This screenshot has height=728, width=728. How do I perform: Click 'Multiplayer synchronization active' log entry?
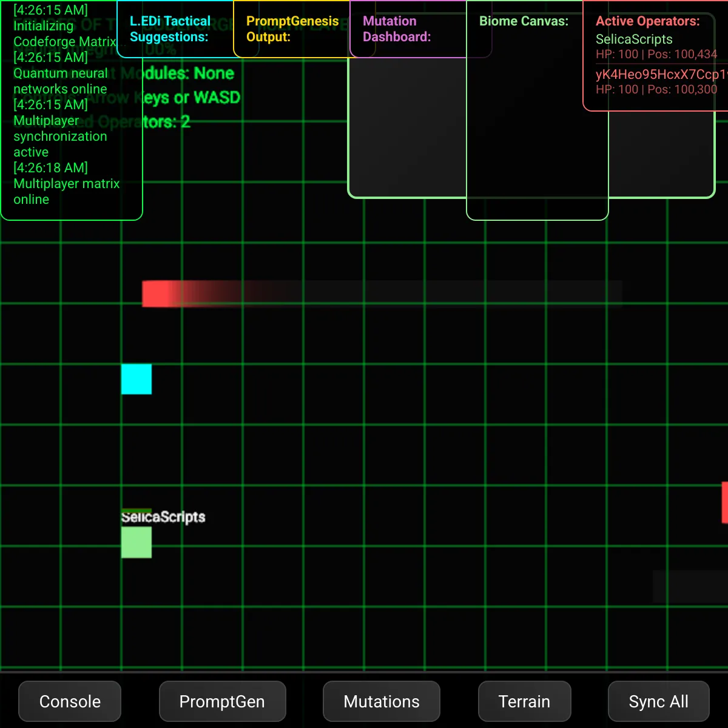60,136
